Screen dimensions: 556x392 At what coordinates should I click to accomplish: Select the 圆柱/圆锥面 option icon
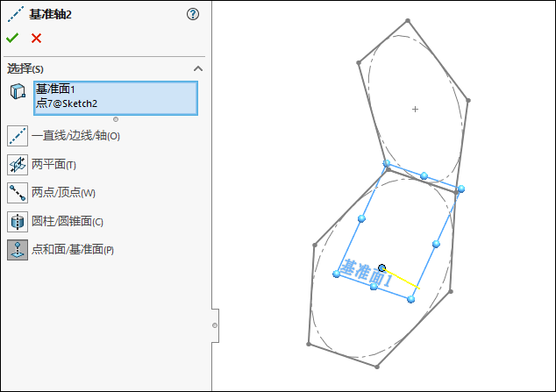click(18, 222)
